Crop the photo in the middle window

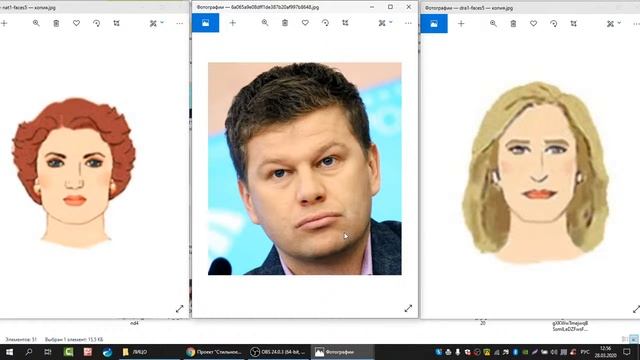click(x=345, y=23)
